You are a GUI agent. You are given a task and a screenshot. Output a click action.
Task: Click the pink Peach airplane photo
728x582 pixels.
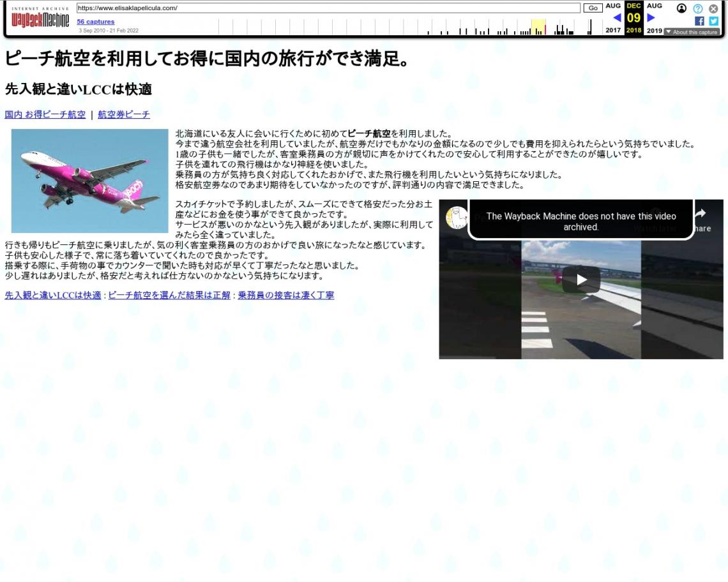pos(89,181)
